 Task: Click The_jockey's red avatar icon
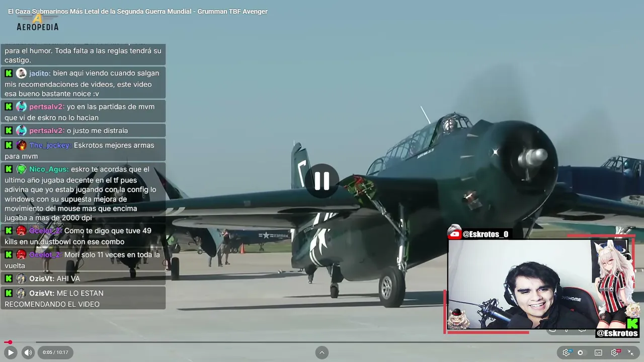pos(21,145)
